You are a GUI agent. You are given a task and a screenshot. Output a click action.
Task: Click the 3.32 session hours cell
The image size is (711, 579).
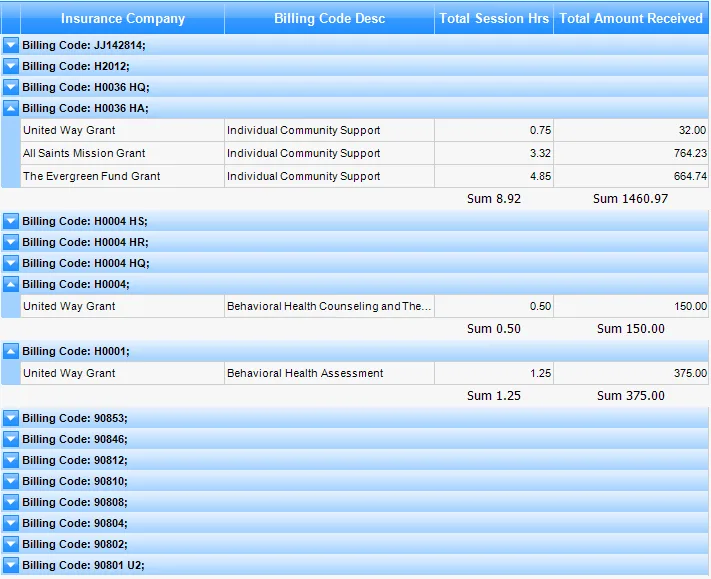494,153
